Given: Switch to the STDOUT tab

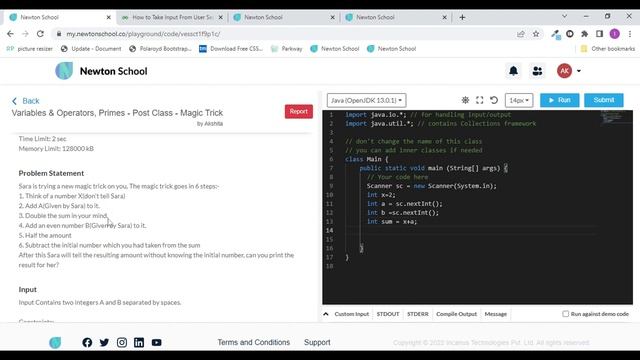Looking at the screenshot, I should pos(388,314).
